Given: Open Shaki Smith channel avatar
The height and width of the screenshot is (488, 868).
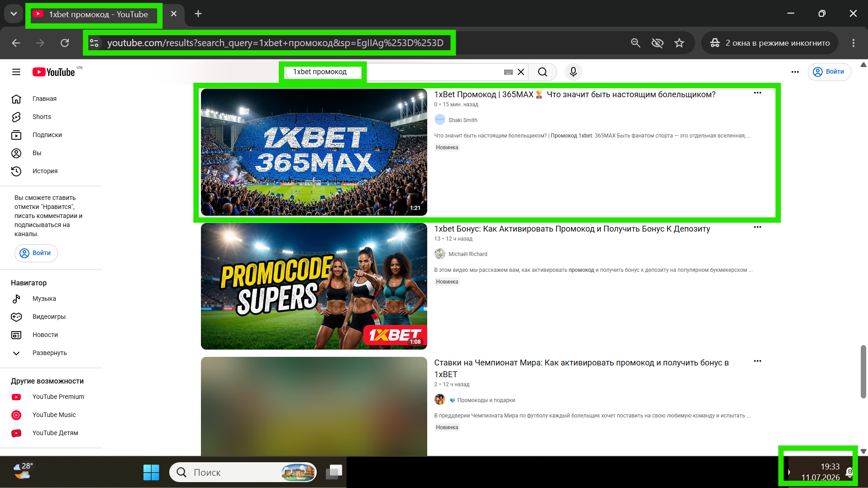Looking at the screenshot, I should [440, 120].
